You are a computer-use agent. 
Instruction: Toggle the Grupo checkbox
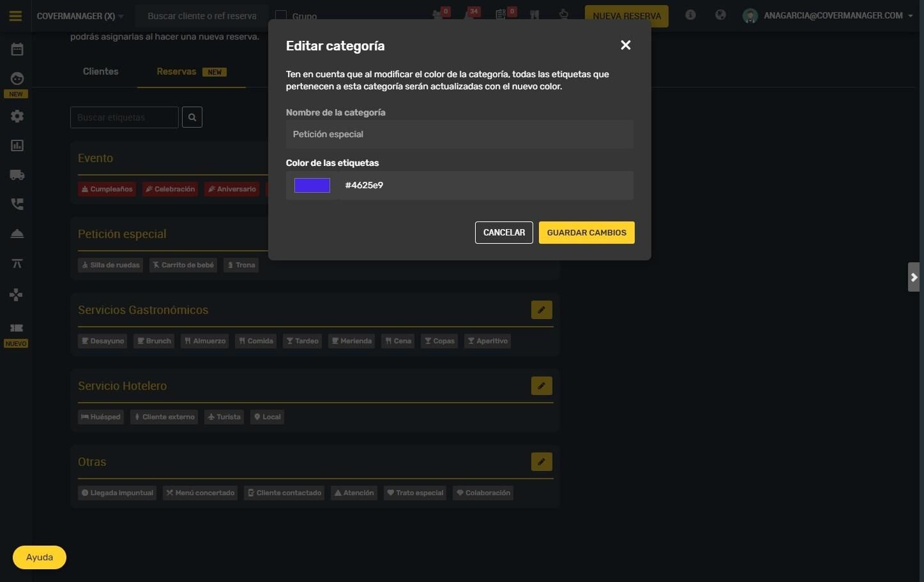click(x=280, y=16)
